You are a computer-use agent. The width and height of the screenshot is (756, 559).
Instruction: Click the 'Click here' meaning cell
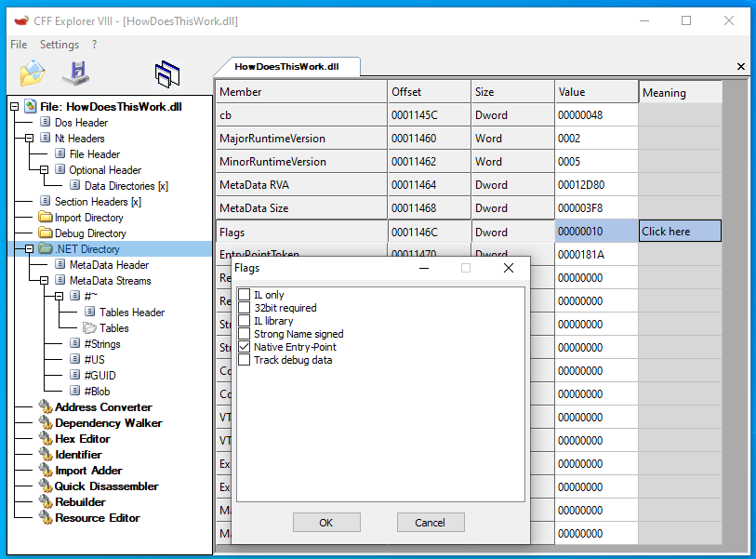680,231
